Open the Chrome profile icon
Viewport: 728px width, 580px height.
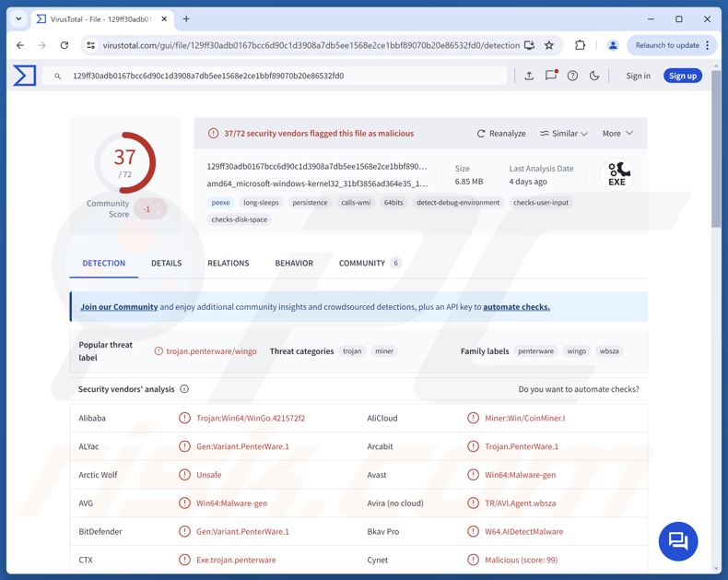[613, 45]
